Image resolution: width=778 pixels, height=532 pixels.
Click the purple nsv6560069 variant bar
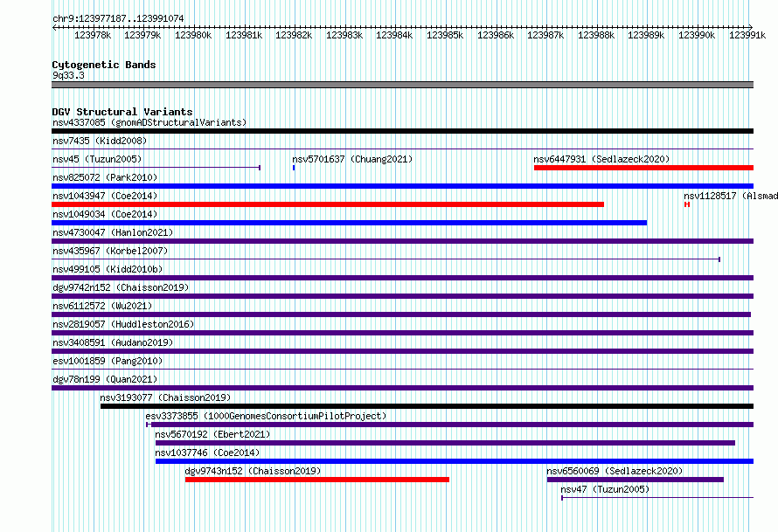(x=636, y=480)
